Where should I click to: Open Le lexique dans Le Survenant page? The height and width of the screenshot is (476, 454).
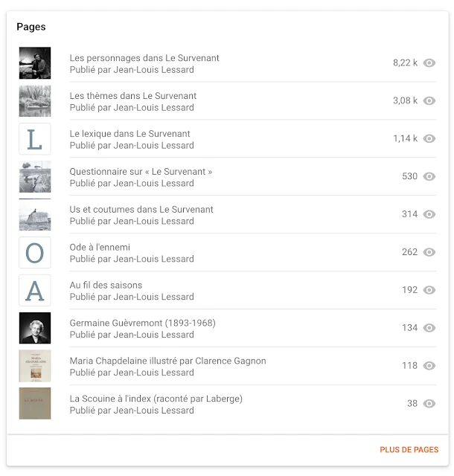click(130, 134)
